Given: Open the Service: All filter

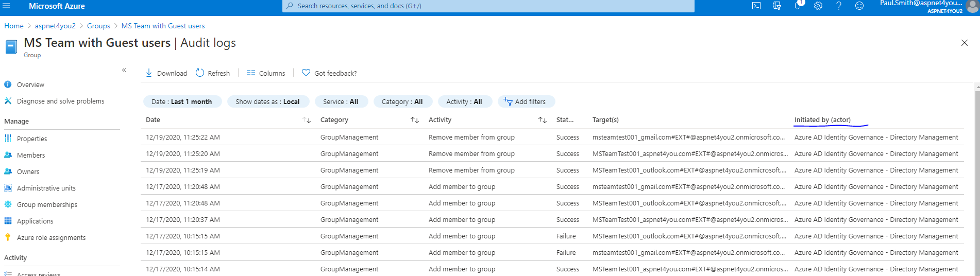Looking at the screenshot, I should [x=341, y=101].
